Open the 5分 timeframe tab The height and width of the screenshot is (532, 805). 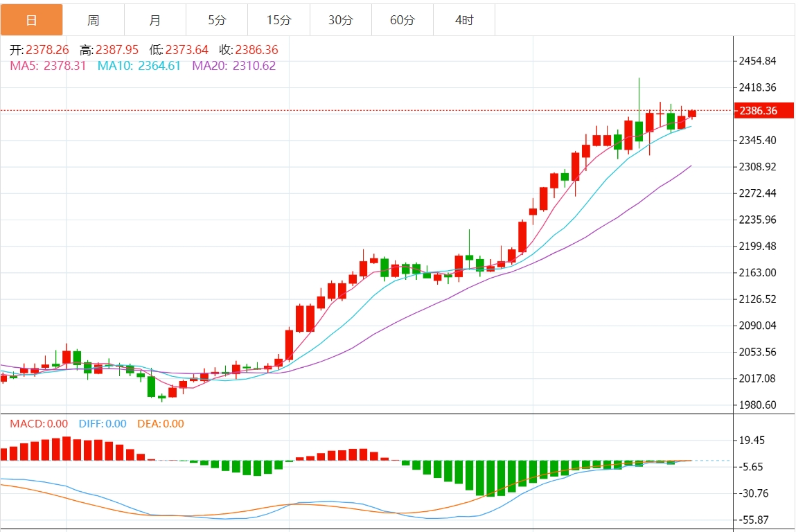click(x=217, y=20)
